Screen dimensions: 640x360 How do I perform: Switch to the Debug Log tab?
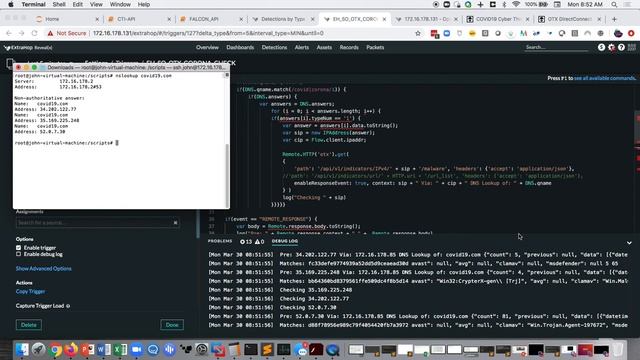[x=285, y=241]
